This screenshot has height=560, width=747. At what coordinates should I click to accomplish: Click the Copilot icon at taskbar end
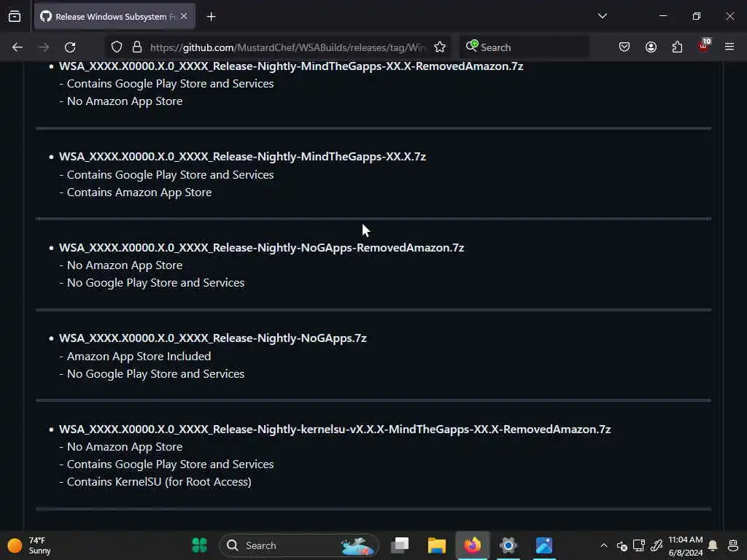[733, 545]
